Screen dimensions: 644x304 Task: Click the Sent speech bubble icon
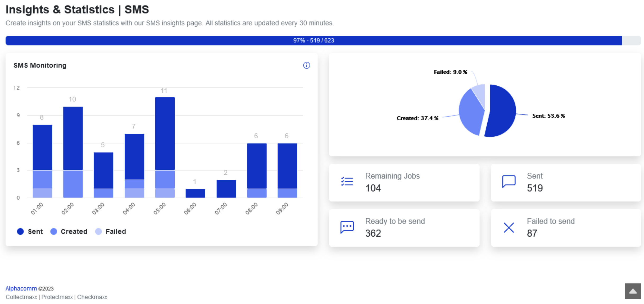coord(509,182)
